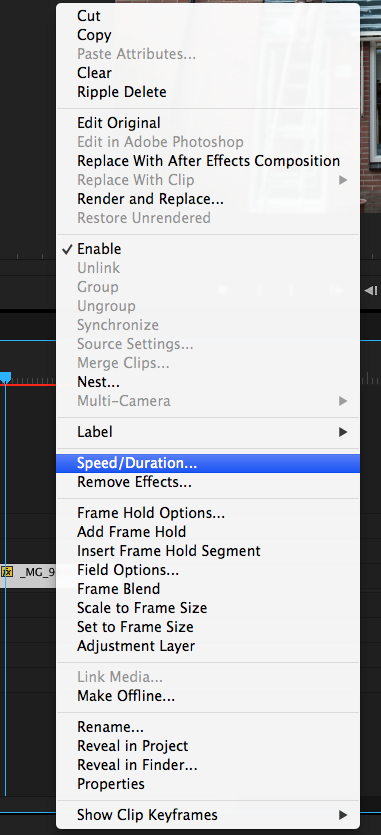Choose Replace With After Effects Composition

[x=208, y=161]
